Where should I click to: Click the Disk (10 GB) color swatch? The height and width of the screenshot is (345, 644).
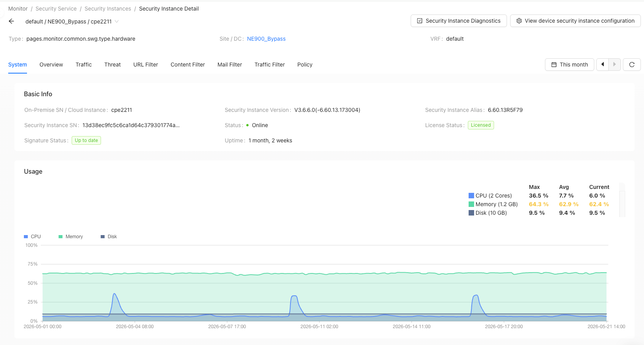pyautogui.click(x=471, y=213)
